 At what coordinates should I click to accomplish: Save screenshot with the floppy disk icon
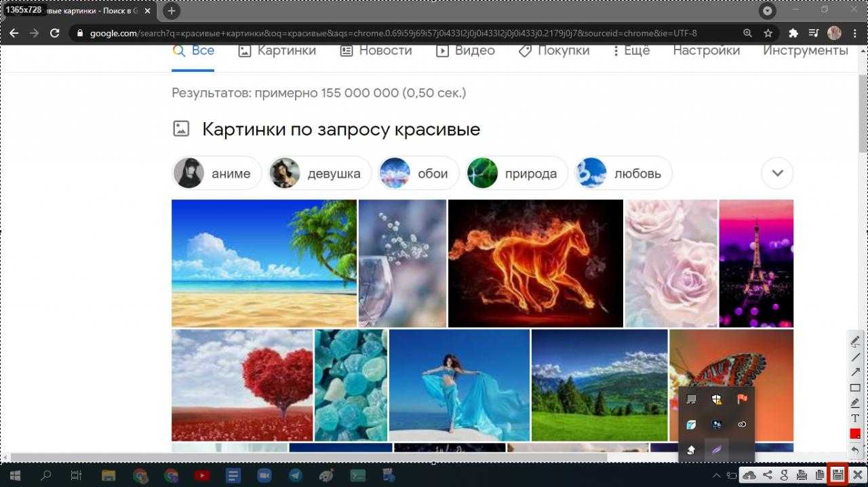[x=837, y=475]
